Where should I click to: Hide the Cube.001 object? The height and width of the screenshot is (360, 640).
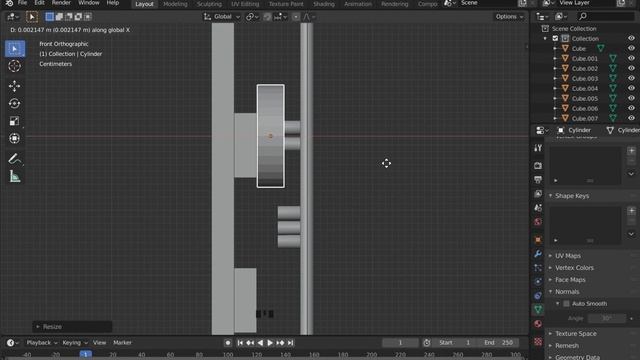pyautogui.click(x=631, y=58)
